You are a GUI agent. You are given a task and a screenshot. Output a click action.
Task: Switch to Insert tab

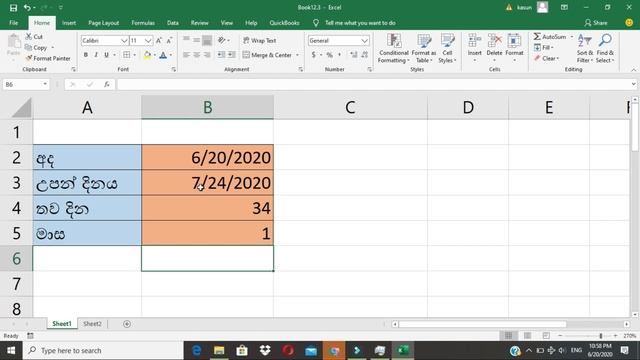pos(69,23)
